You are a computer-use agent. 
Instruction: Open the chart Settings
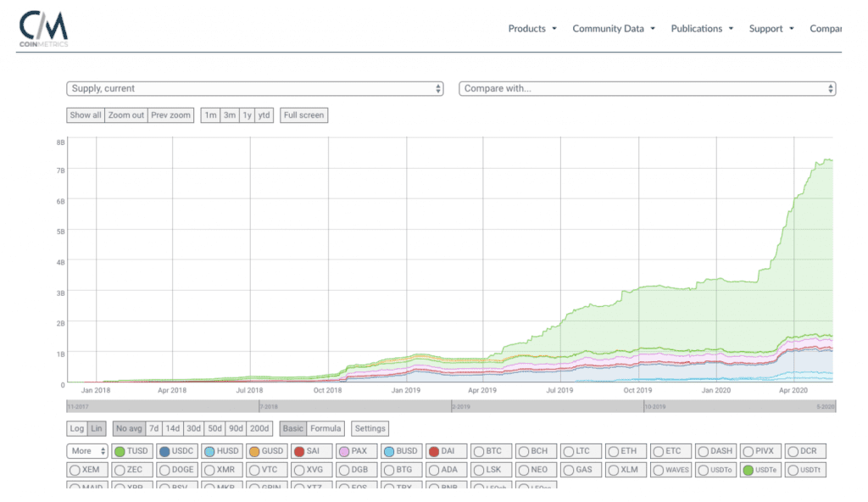pyautogui.click(x=370, y=429)
